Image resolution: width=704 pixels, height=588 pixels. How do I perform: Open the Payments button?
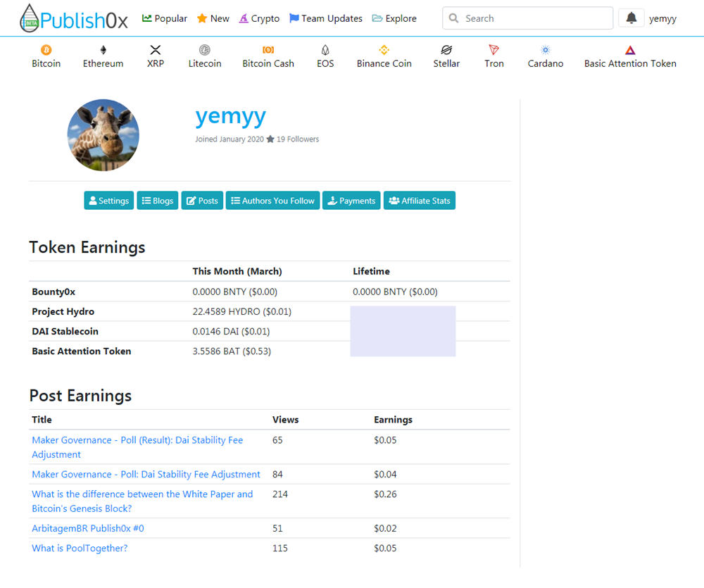351,200
